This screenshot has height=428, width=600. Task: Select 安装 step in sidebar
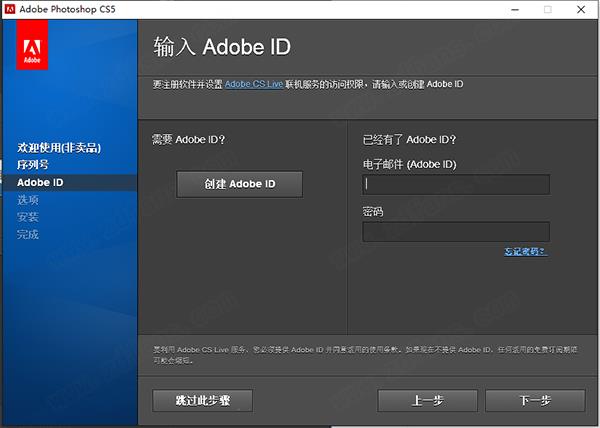(28, 217)
